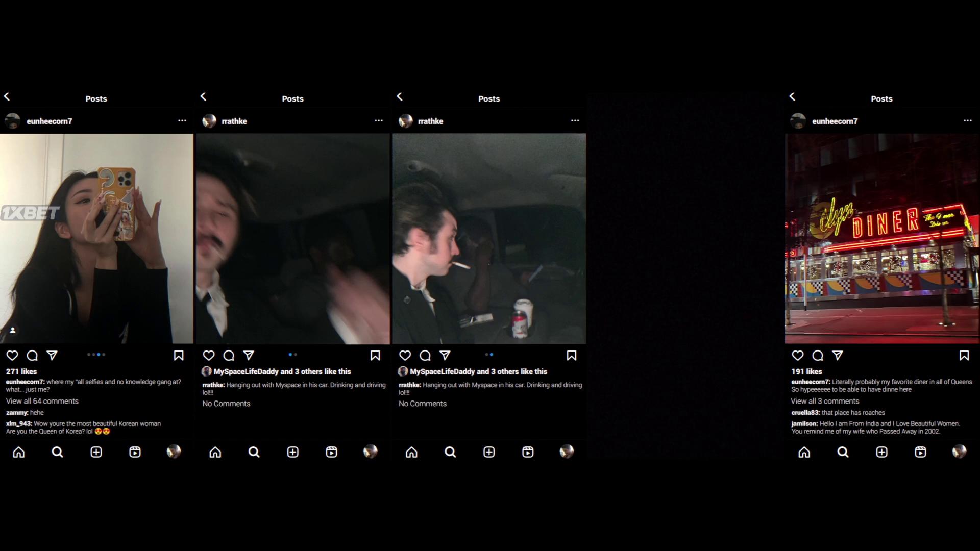Open more options menu on Diner post

pyautogui.click(x=967, y=121)
